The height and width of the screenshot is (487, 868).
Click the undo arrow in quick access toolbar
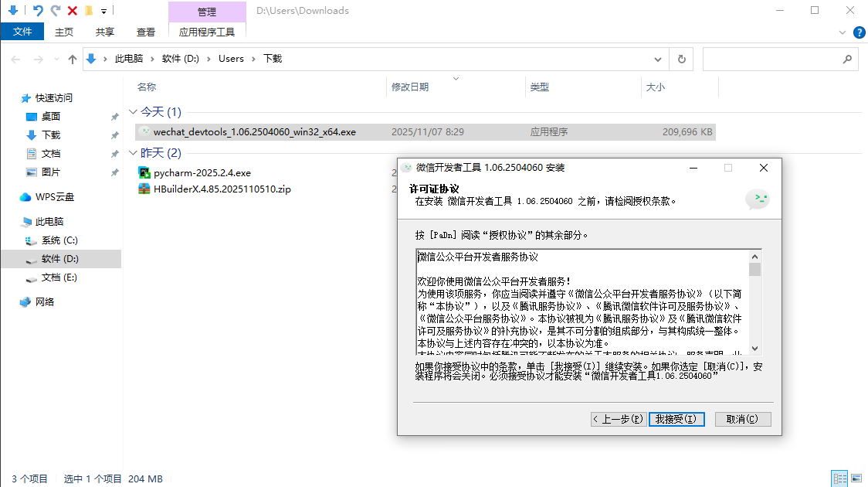(x=37, y=11)
